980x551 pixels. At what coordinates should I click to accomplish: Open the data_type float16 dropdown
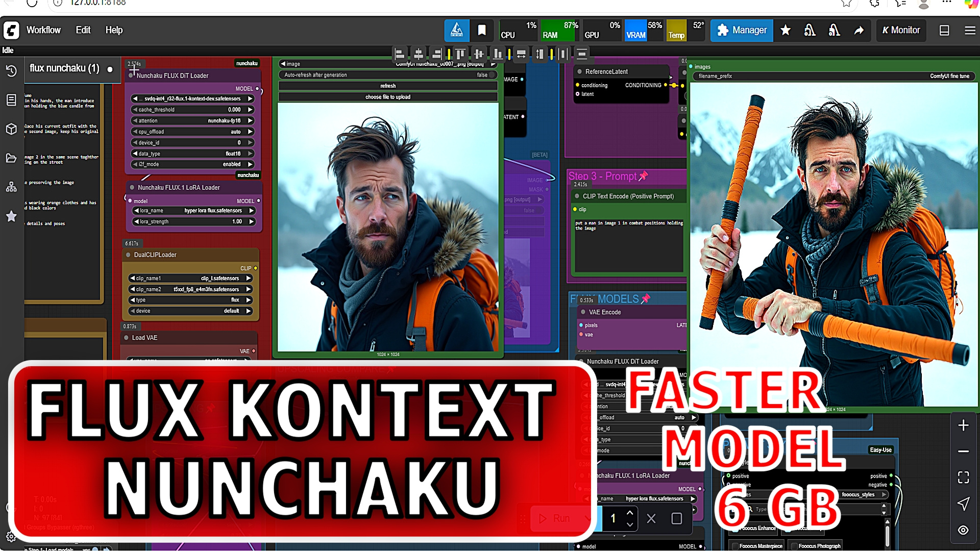point(192,154)
